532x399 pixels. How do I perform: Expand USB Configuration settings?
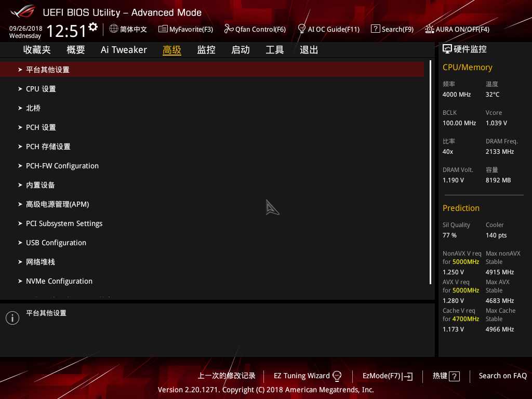(56, 242)
